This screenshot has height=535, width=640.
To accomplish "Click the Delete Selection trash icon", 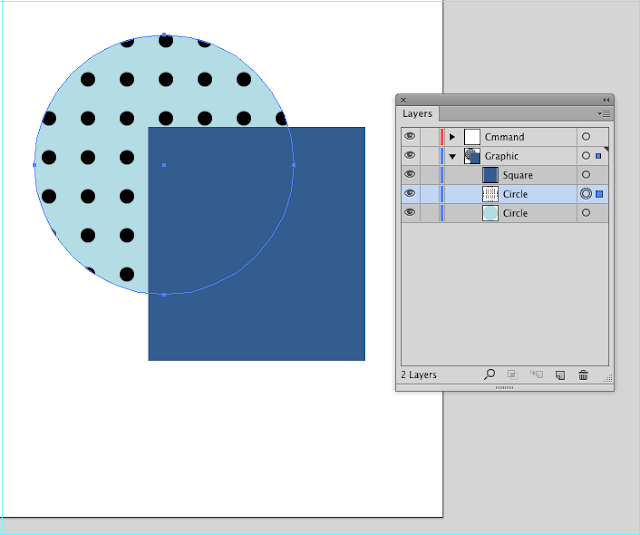I will tap(583, 375).
